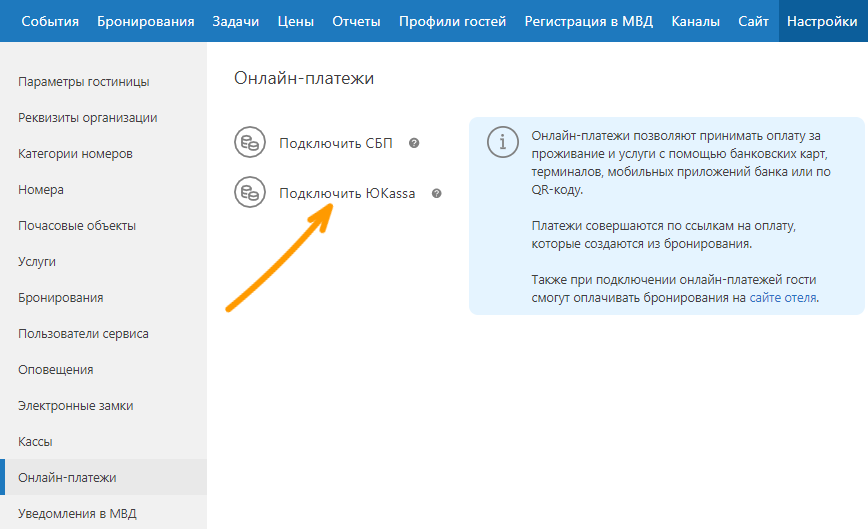Screen dimensions: 868x529
Task: Click the Подключить СБП link
Action: (335, 143)
